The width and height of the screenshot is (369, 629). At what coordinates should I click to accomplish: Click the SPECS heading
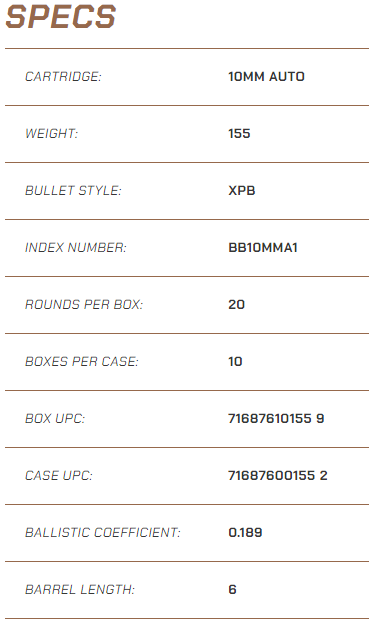pos(61,16)
